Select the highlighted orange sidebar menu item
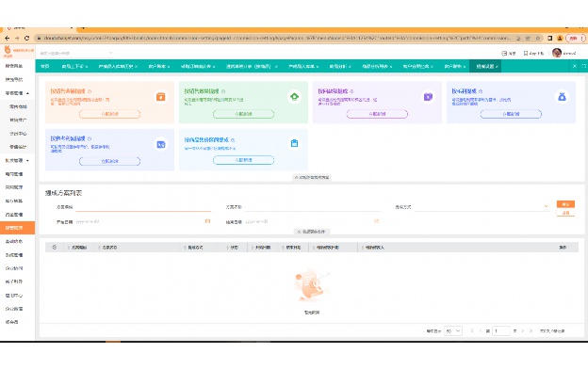This screenshot has height=370, width=588. click(x=17, y=228)
